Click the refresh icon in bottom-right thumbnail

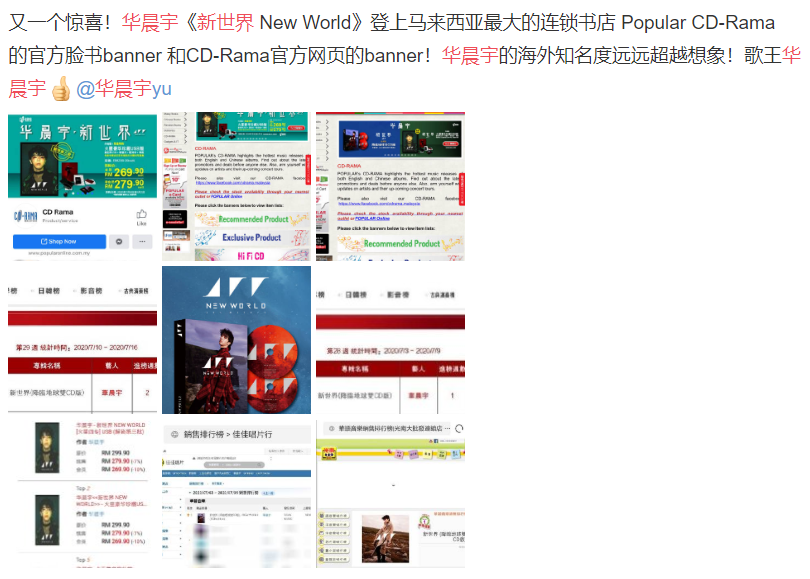click(x=459, y=428)
